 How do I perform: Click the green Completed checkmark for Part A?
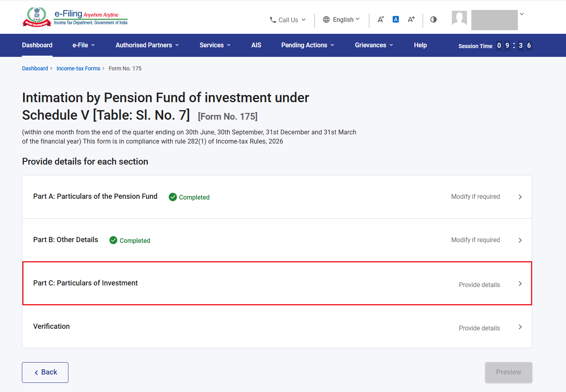[173, 197]
